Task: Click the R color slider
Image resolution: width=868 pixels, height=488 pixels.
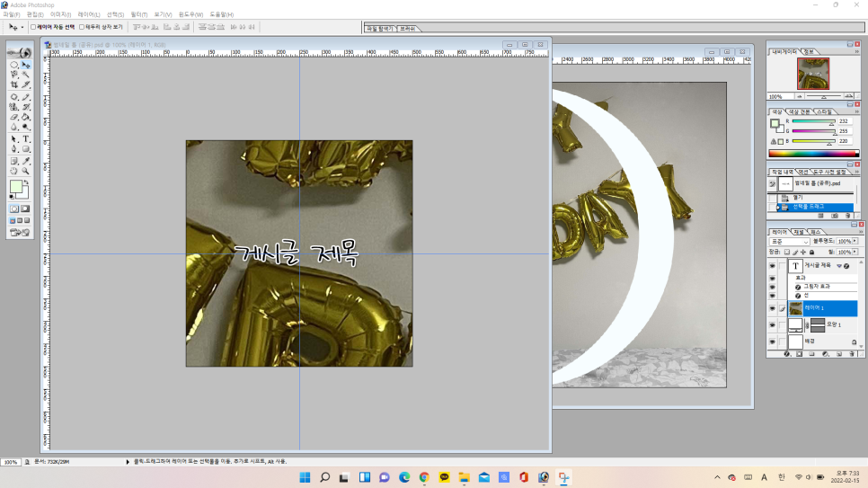Action: pos(814,121)
